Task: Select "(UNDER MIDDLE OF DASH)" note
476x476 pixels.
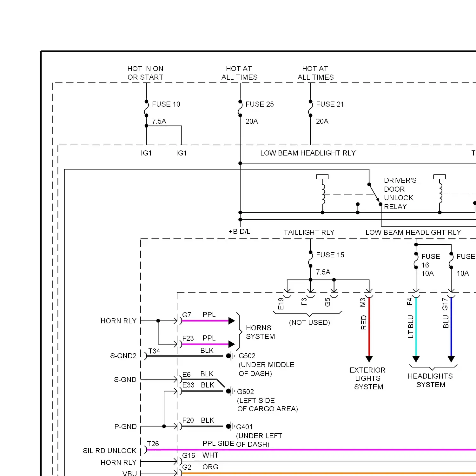Action: click(x=267, y=369)
